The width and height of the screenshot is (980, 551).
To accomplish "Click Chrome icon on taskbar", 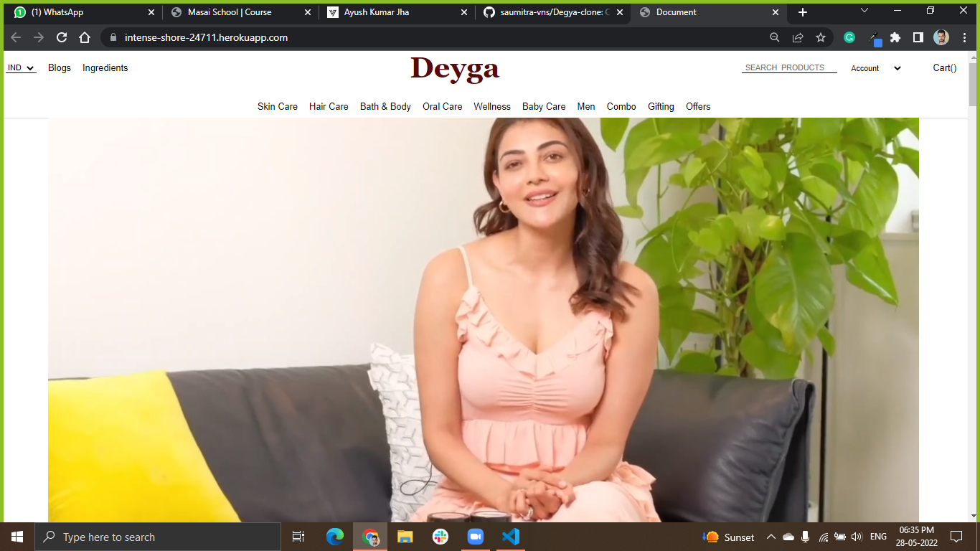I will 370,537.
